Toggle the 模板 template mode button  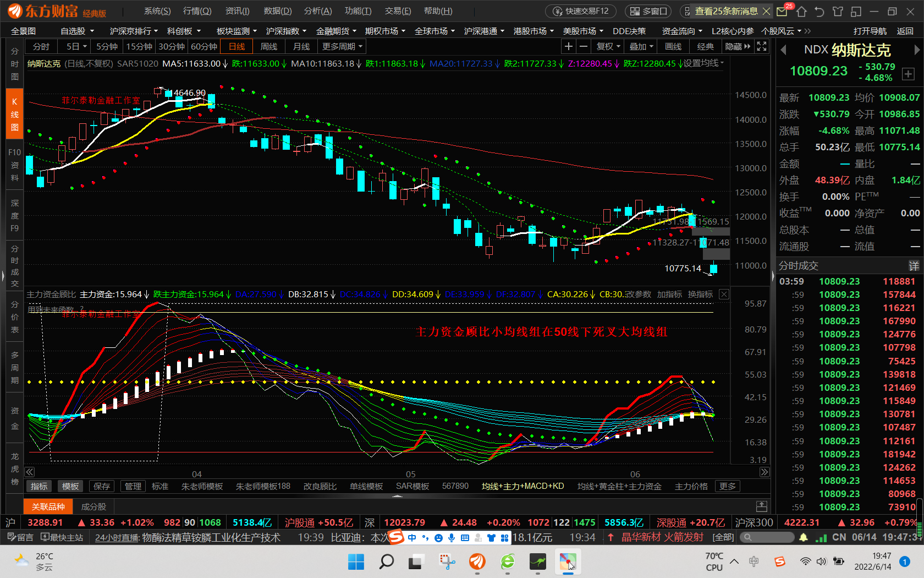tap(70, 487)
